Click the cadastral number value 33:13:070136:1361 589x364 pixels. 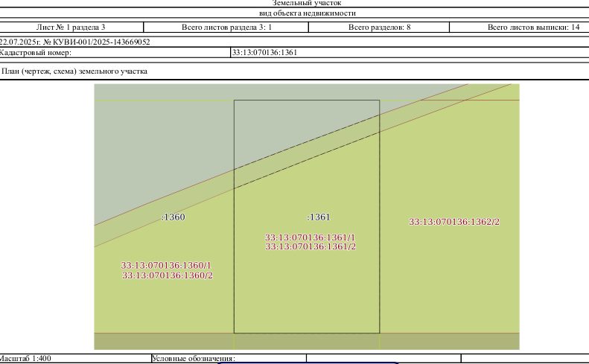tap(264, 53)
